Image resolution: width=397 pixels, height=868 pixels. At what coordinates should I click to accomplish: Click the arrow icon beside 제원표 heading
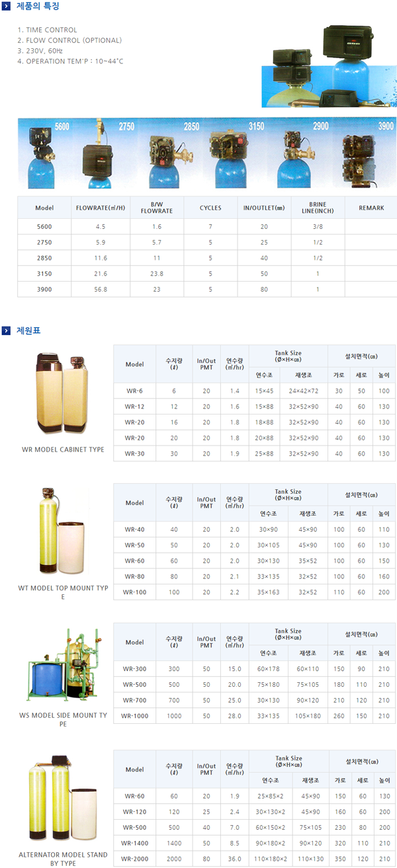coord(6,331)
